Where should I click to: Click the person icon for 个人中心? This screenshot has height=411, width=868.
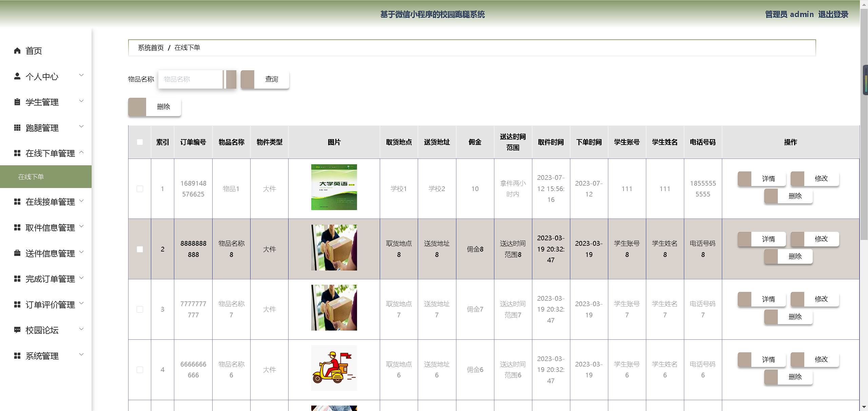(17, 76)
